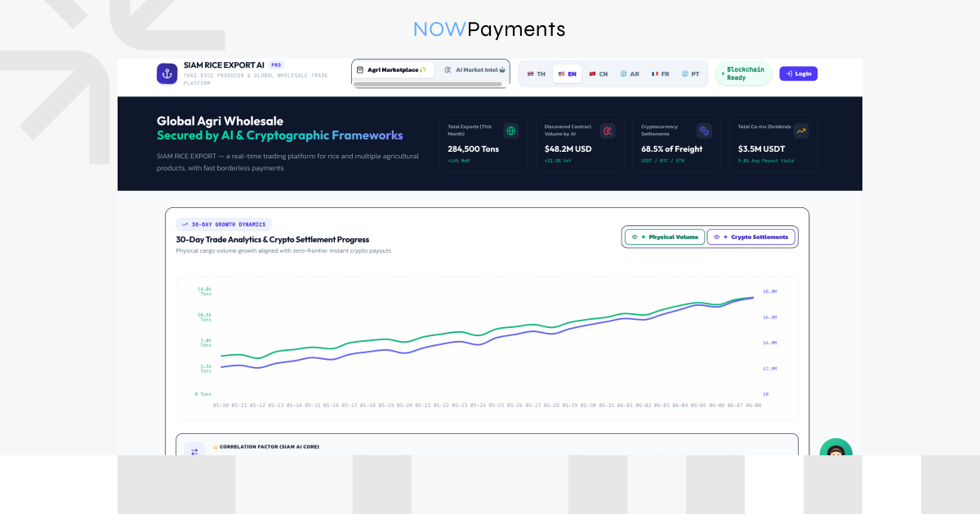Open the globe icon on Total Exports card
The height and width of the screenshot is (514, 980).
coord(511,131)
